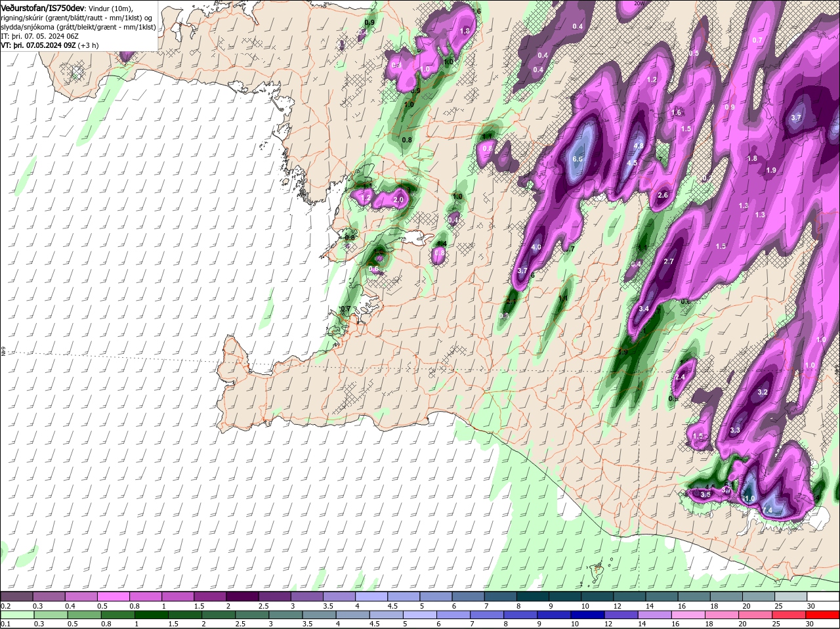Click the 2.0 value label on the map
This screenshot has height=629, width=840.
[x=398, y=199]
